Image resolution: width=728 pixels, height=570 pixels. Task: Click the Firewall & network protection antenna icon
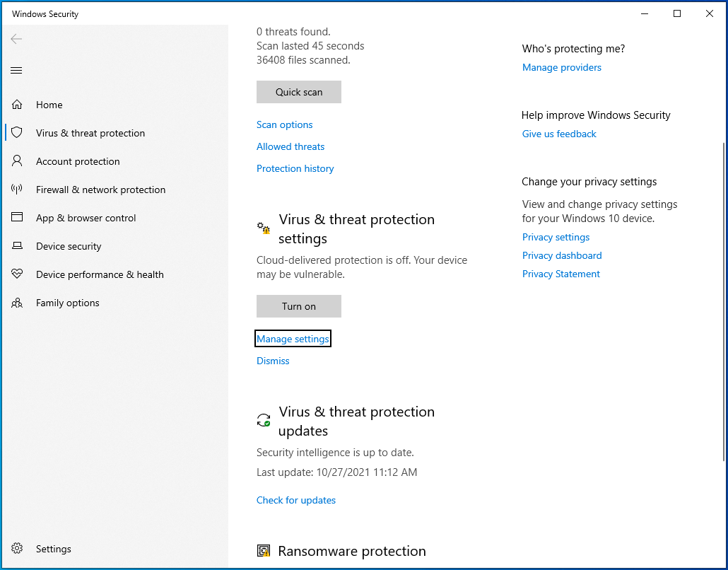pyautogui.click(x=17, y=190)
